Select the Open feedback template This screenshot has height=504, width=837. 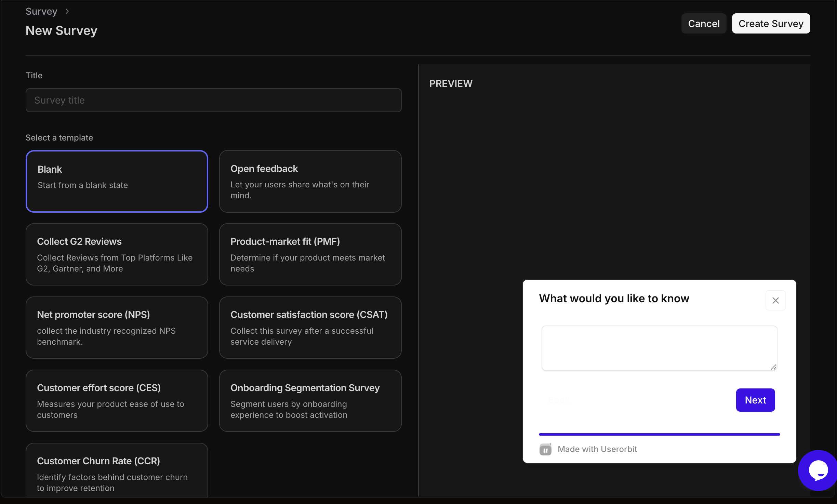[310, 181]
